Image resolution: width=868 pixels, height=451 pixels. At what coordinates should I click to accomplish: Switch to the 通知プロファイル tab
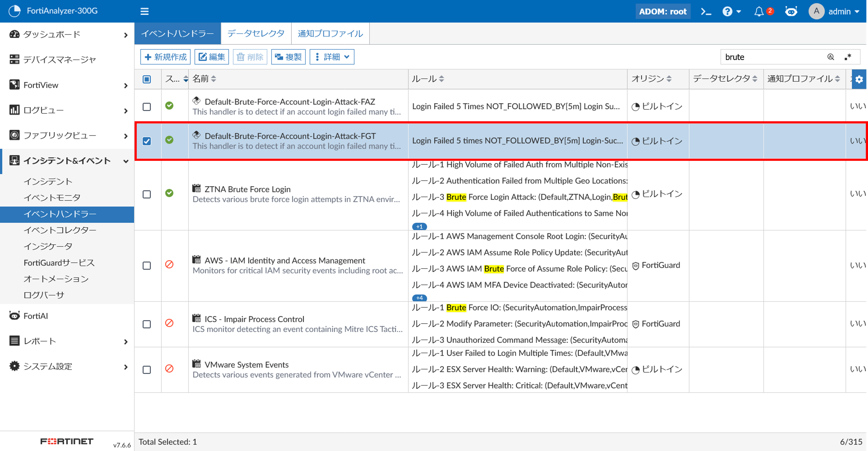330,33
